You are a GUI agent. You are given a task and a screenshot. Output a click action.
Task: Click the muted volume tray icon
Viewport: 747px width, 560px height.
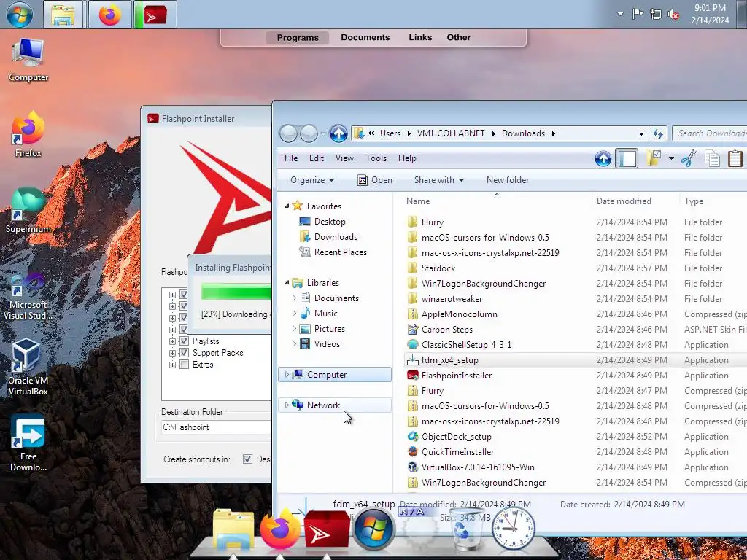tap(673, 15)
